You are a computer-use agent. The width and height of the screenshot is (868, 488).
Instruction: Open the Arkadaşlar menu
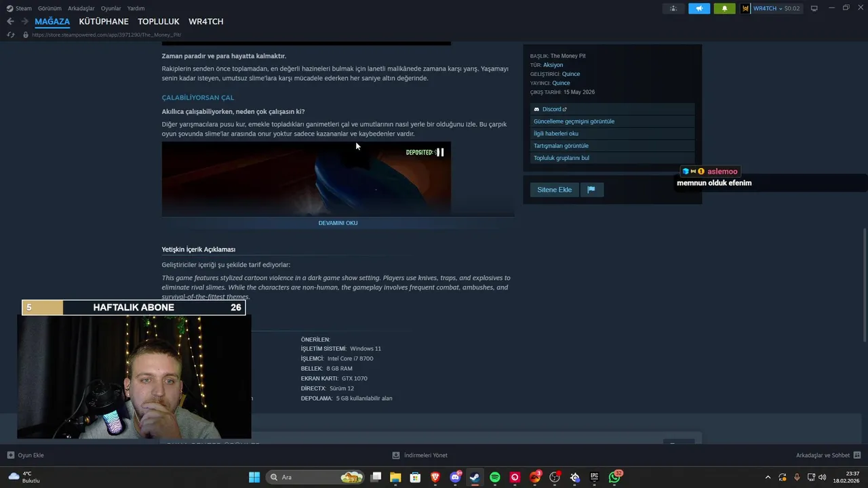click(x=81, y=8)
